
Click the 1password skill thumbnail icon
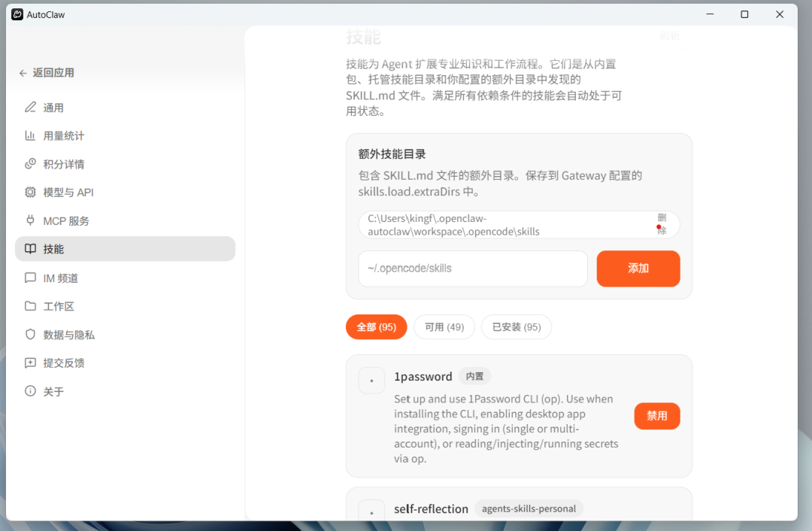coord(371,381)
